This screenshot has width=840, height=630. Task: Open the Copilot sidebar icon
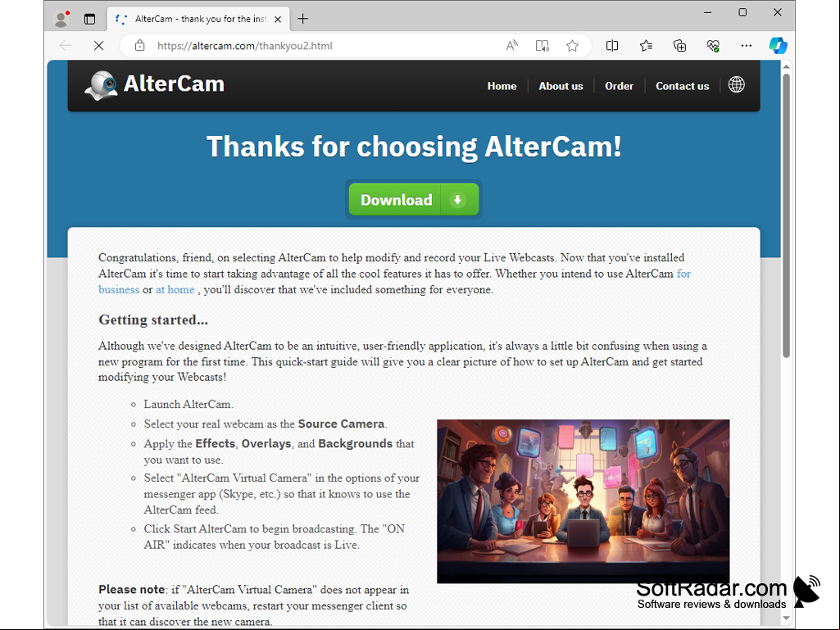click(778, 46)
